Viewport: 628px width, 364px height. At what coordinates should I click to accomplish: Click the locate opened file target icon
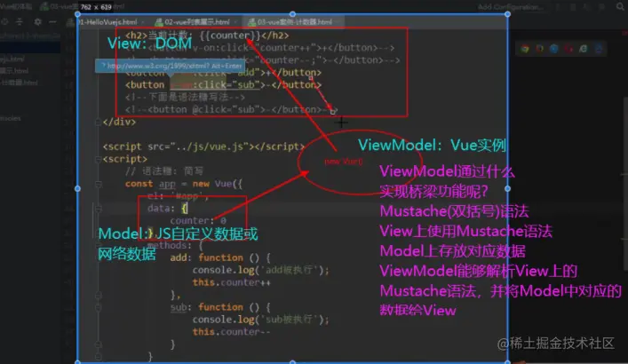[4, 21]
